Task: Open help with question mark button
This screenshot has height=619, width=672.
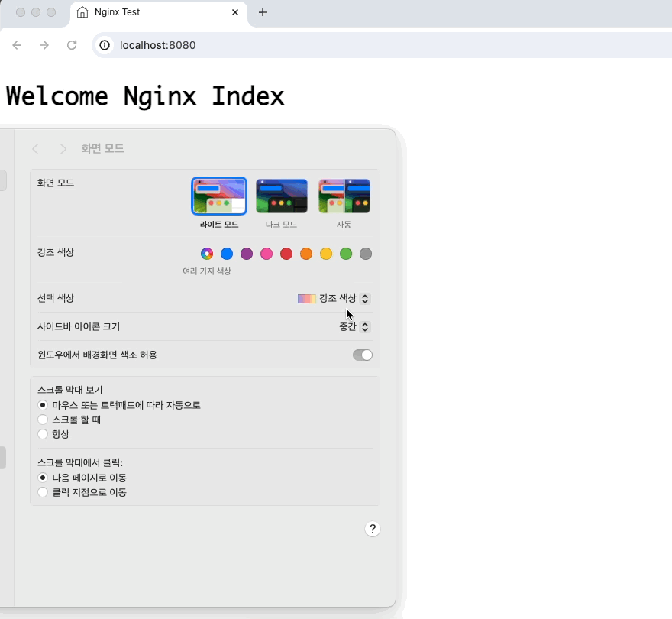Action: (373, 529)
